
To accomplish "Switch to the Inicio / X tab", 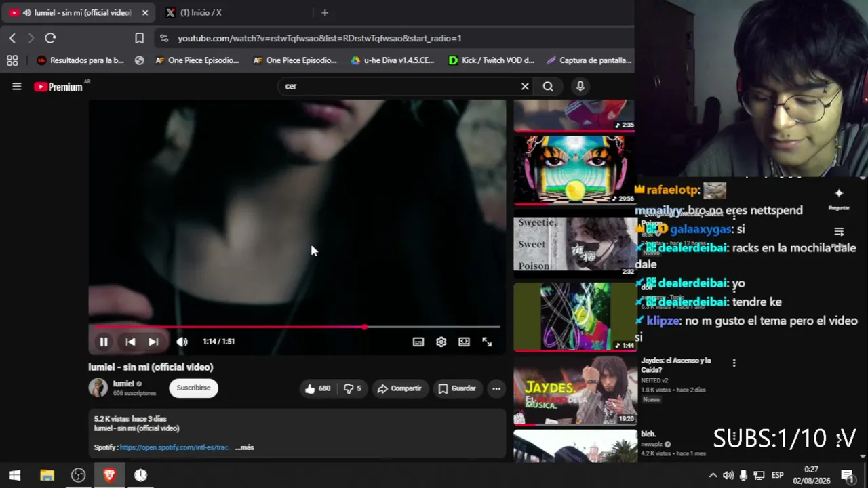I will click(x=201, y=13).
